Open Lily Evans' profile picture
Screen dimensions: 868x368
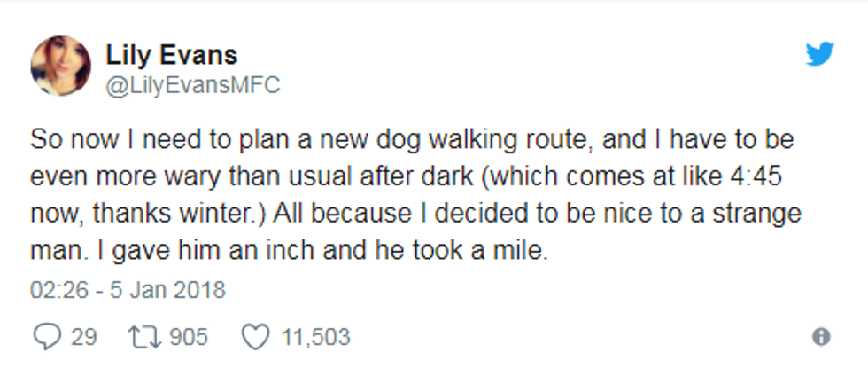pos(61,66)
